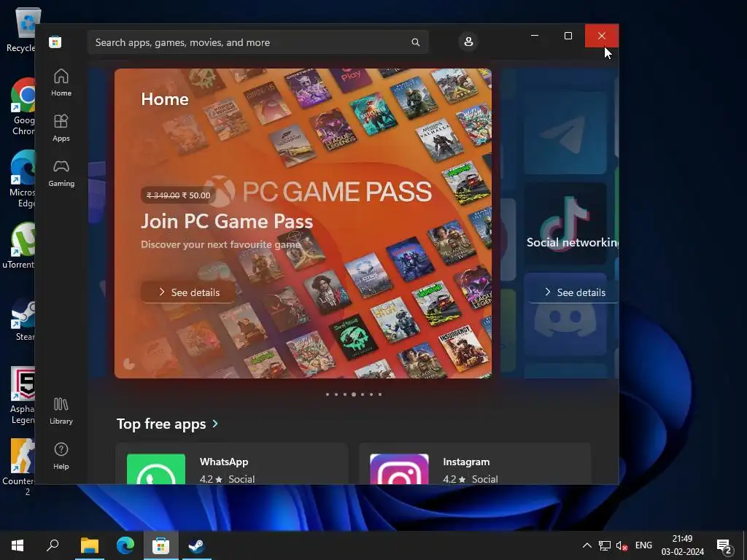The height and width of the screenshot is (560, 747).
Task: Click the Microsoft Store logo icon
Action: click(x=55, y=42)
